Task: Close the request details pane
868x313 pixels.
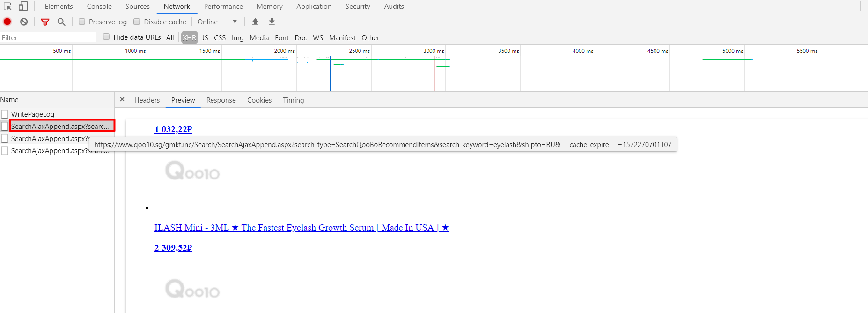Action: coord(122,99)
